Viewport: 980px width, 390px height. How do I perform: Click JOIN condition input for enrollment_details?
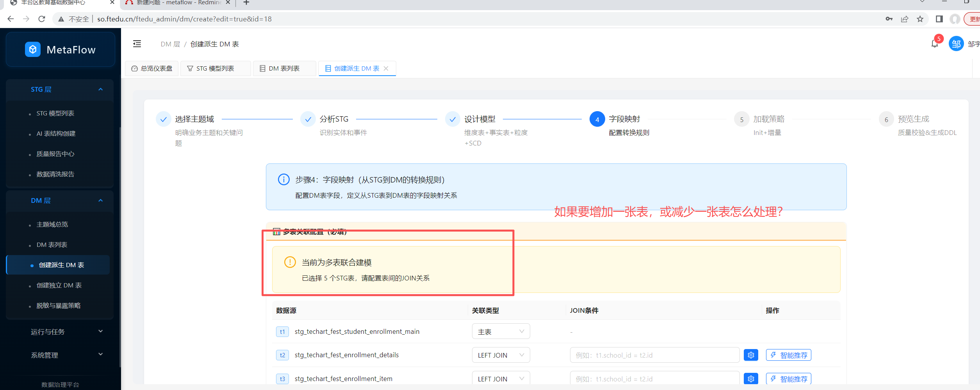[654, 355]
